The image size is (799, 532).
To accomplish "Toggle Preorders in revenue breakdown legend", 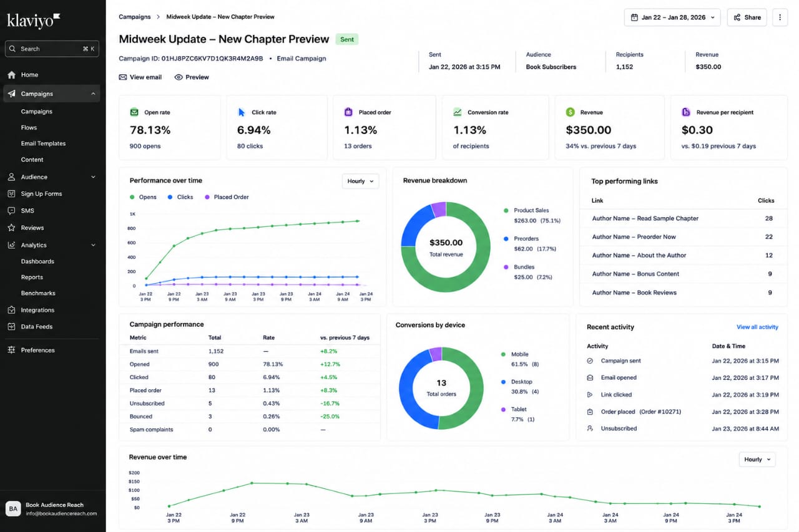I will coord(529,244).
